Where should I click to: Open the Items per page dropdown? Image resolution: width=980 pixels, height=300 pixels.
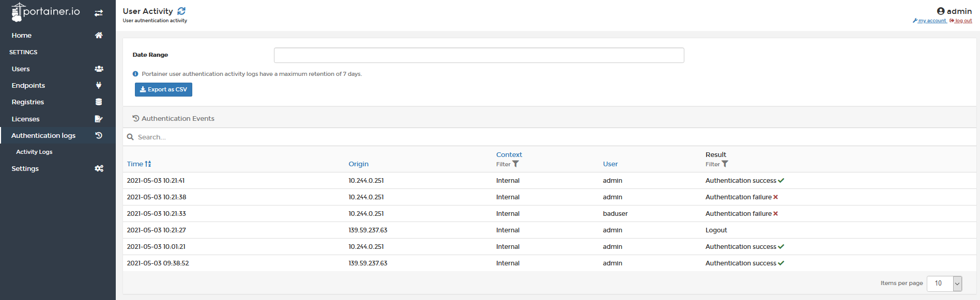coord(944,283)
